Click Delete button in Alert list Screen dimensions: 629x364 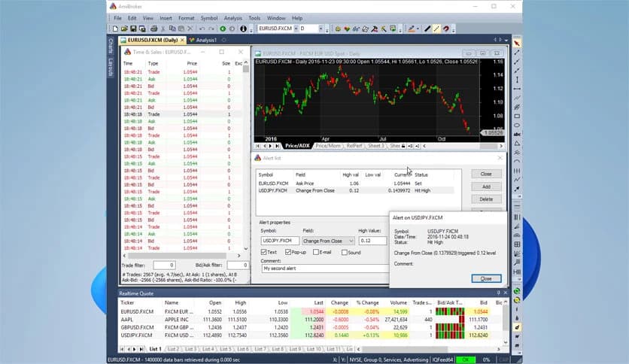point(486,199)
